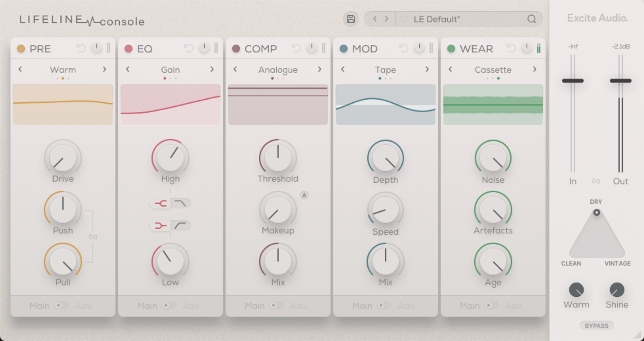Click the Excite Audio logo

(x=597, y=18)
